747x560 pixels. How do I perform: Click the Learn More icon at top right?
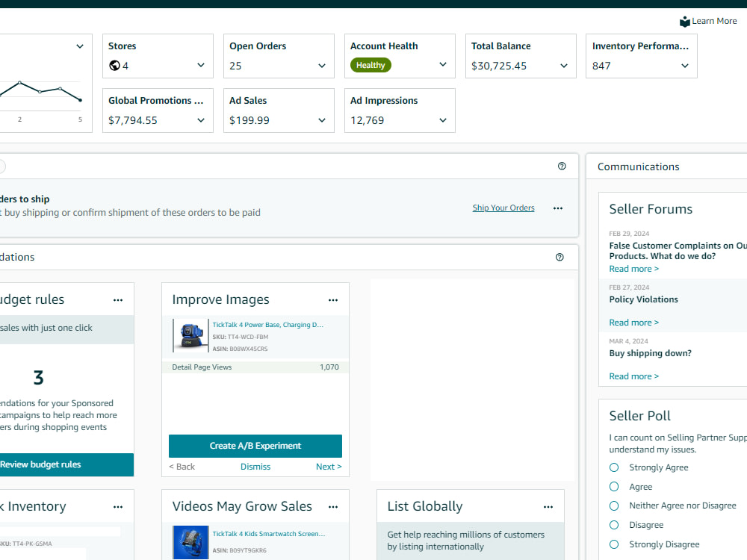tap(684, 21)
